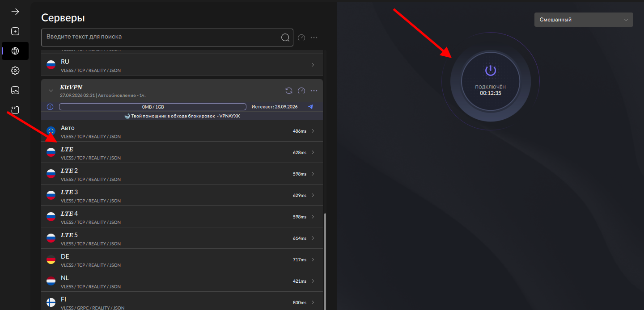The image size is (644, 310).
Task: Open details chevron for the Авто server
Action: click(313, 131)
